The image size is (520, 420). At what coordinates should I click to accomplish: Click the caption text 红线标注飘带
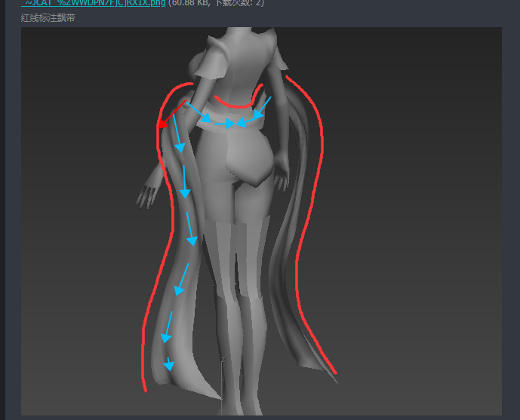[48, 18]
